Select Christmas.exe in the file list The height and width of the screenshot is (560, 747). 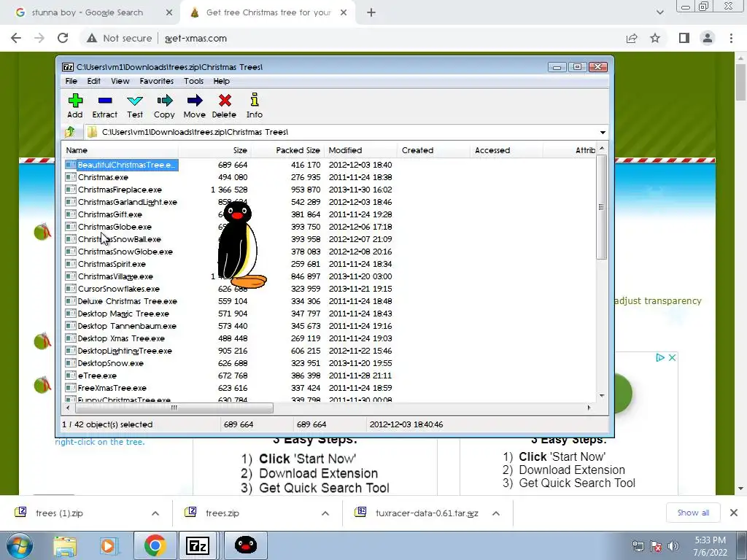[x=103, y=177]
